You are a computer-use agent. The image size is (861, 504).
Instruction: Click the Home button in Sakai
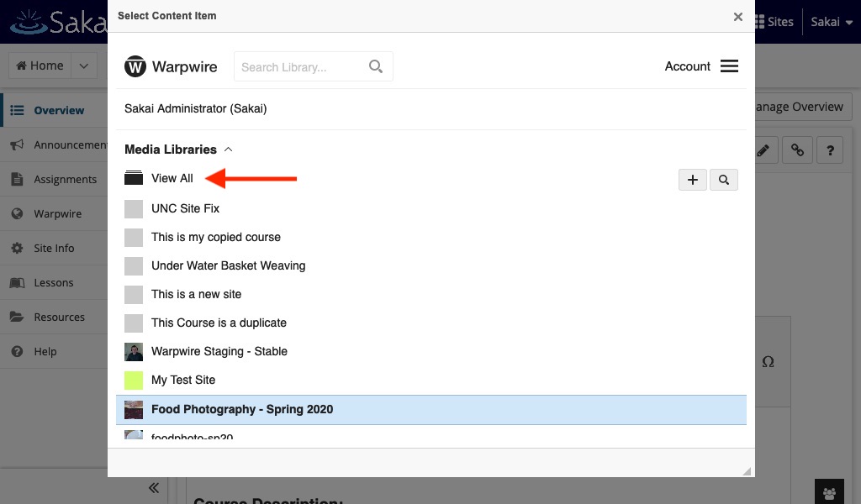(40, 66)
